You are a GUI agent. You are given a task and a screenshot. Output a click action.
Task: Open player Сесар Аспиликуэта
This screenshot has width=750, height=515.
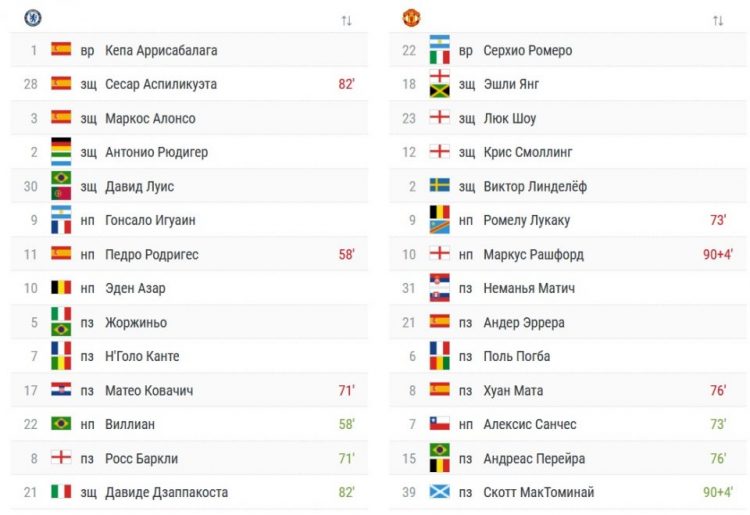tap(160, 84)
